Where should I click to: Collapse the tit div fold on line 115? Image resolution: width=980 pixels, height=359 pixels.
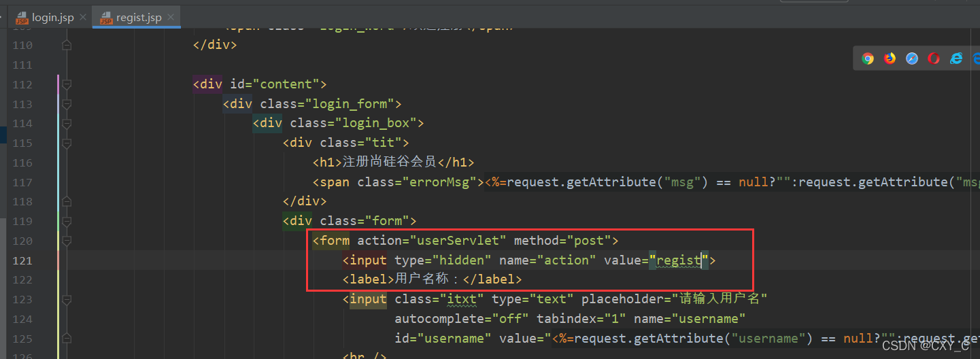tap(67, 143)
